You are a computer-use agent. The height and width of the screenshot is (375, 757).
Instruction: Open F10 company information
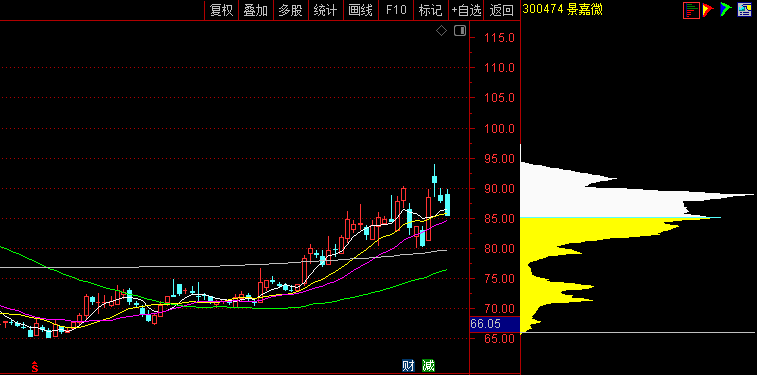pyautogui.click(x=396, y=10)
